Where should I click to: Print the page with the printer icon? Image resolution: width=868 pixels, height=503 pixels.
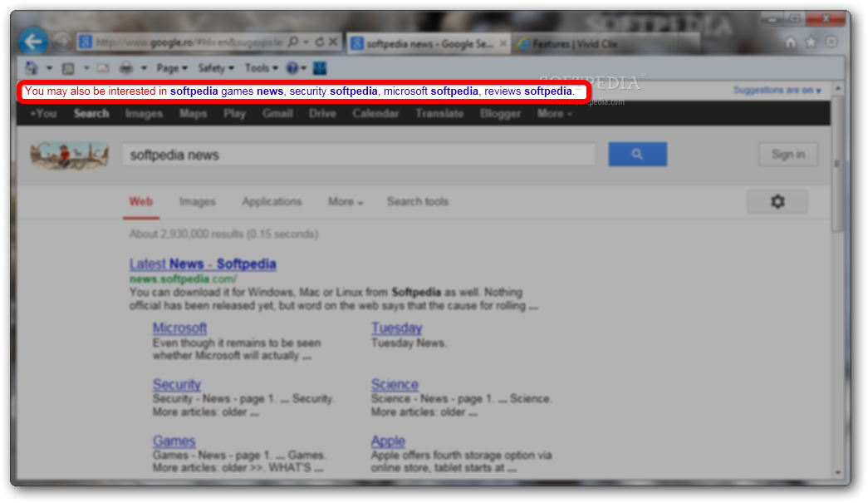tap(126, 68)
